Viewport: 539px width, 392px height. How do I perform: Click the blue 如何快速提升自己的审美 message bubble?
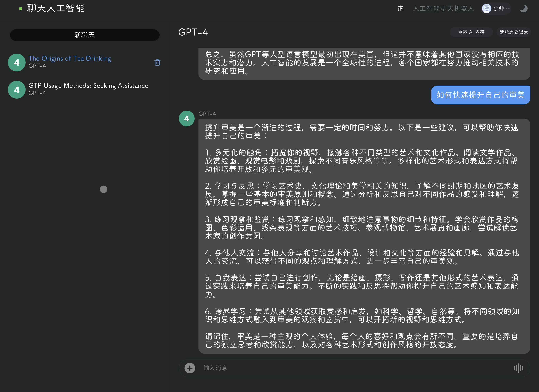coord(480,95)
